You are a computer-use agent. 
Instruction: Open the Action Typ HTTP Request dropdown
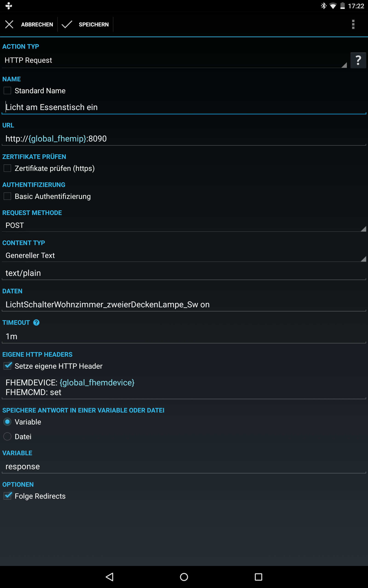click(174, 60)
